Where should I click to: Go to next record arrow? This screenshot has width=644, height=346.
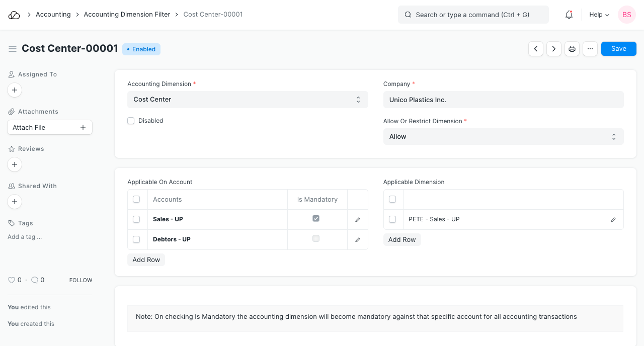tap(554, 49)
